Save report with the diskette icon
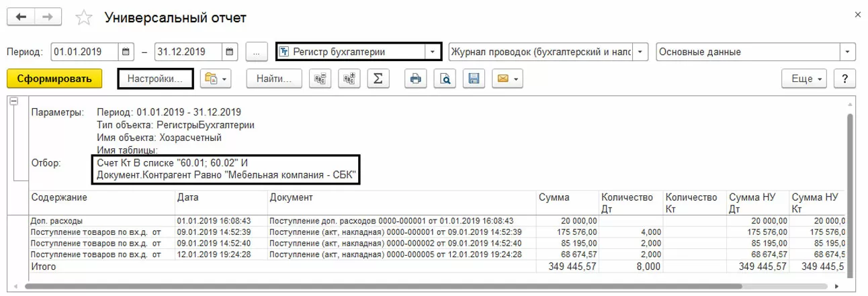Screen dimensions: 868x296 coord(474,79)
